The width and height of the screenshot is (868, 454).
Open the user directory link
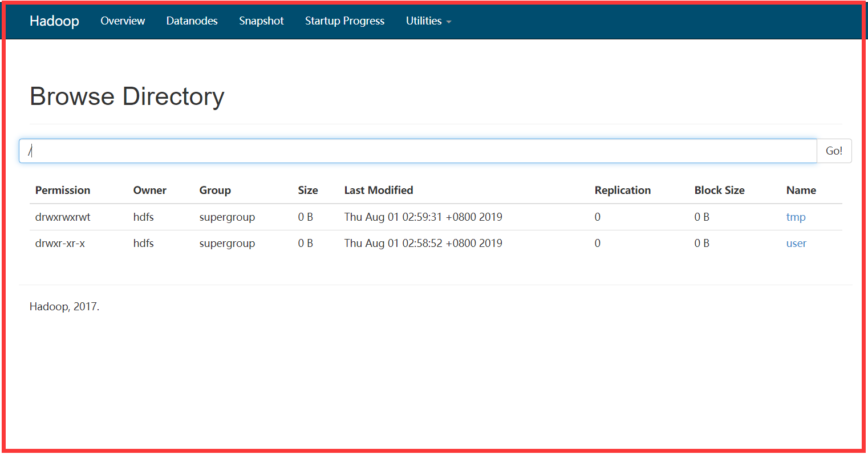click(796, 244)
